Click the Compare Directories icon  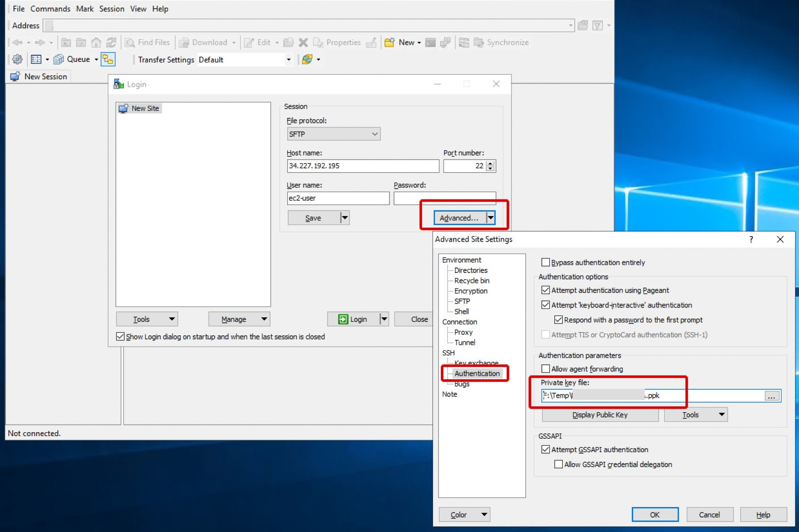coord(464,42)
